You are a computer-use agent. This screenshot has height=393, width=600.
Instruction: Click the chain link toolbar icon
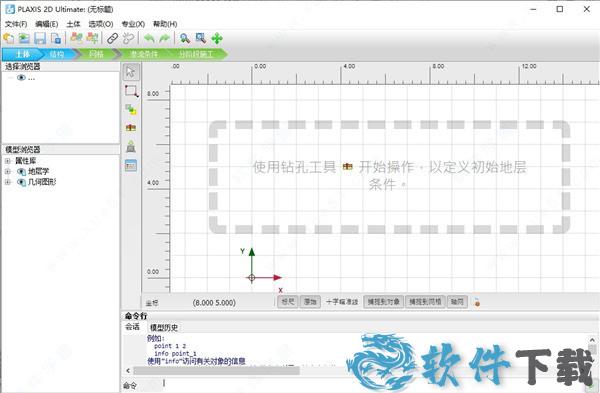112,38
